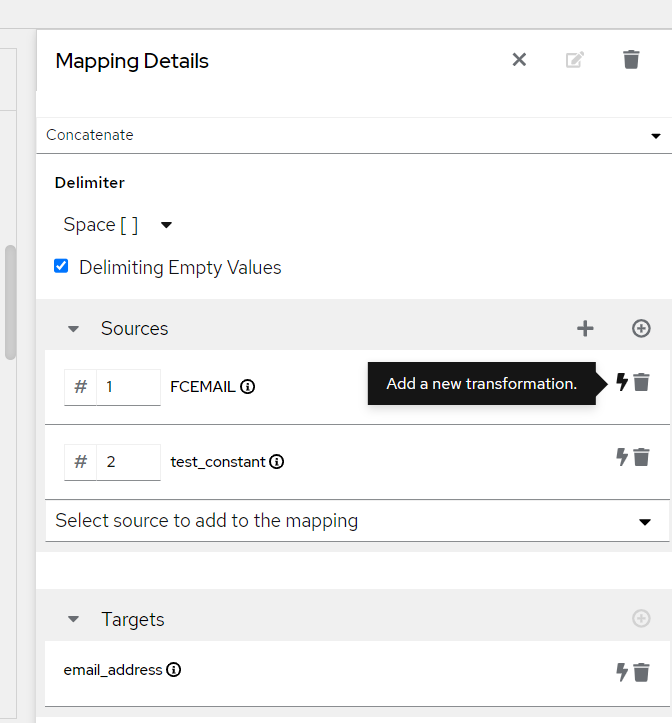Click the circled plus icon in the Sources header
Viewport: 672px width, 723px height.
[x=642, y=328]
